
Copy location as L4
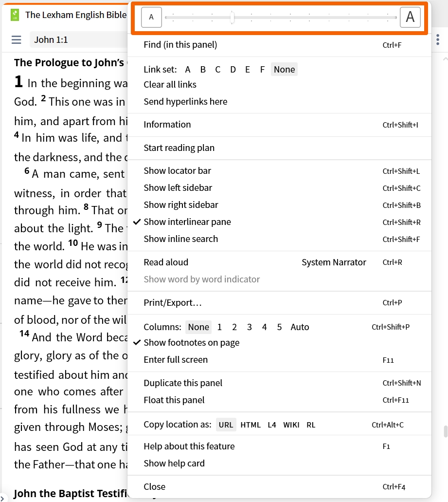[272, 425]
